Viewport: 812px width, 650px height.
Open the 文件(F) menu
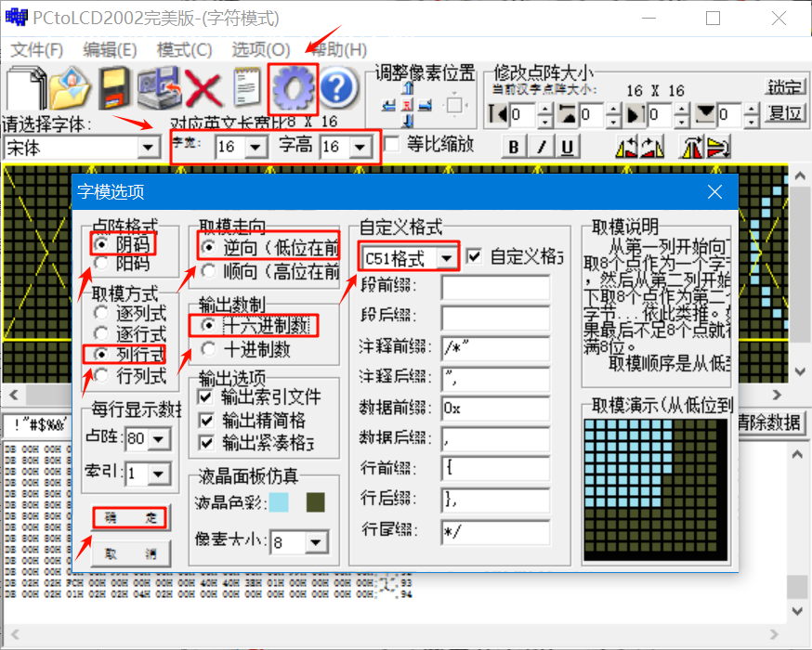tap(38, 50)
